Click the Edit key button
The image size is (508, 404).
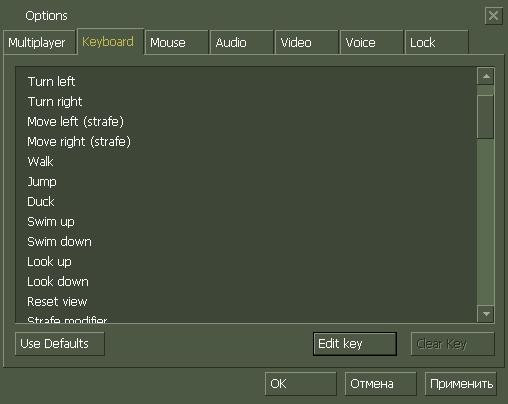point(355,344)
